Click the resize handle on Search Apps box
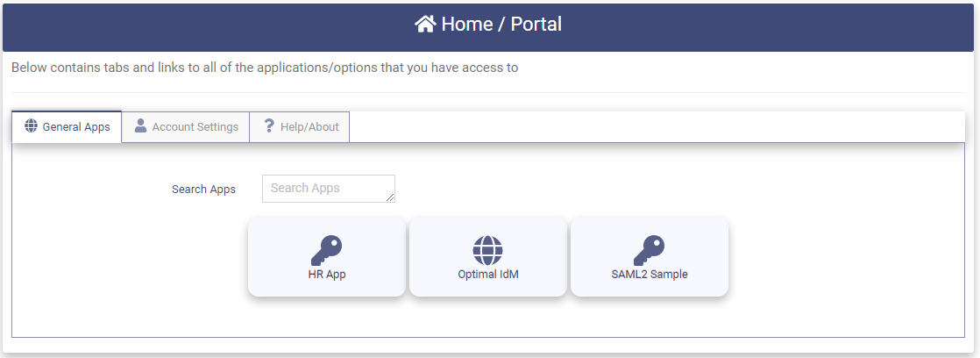The image size is (980, 358). [390, 198]
